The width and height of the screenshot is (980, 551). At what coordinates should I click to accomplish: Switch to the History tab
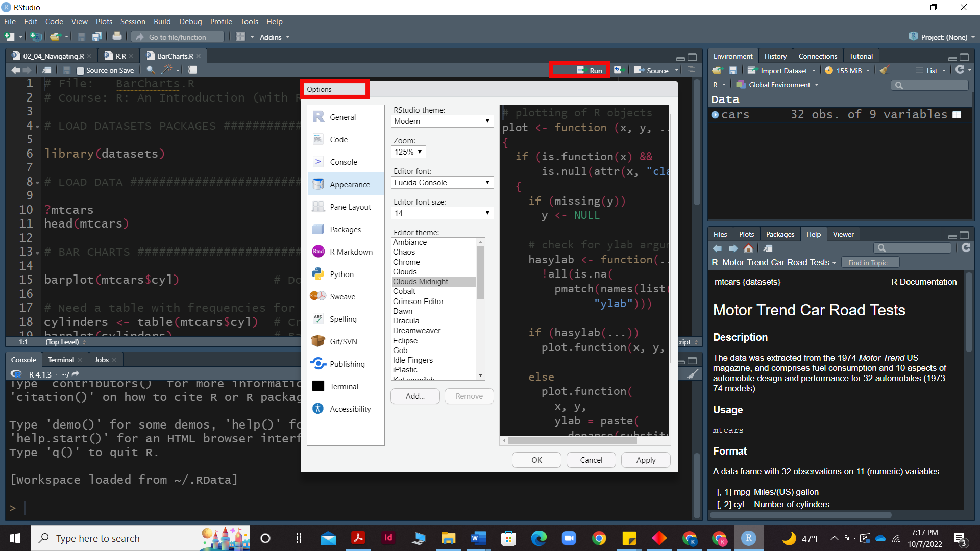click(x=775, y=56)
